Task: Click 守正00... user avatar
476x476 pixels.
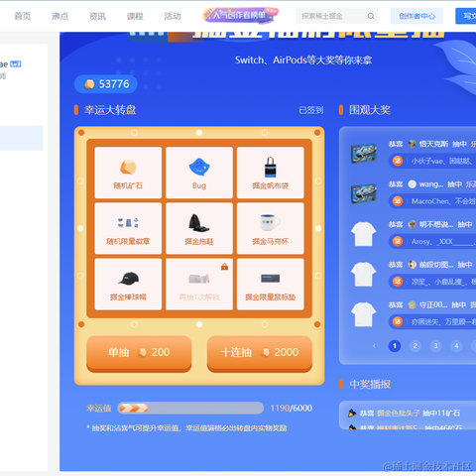Action: (412, 304)
